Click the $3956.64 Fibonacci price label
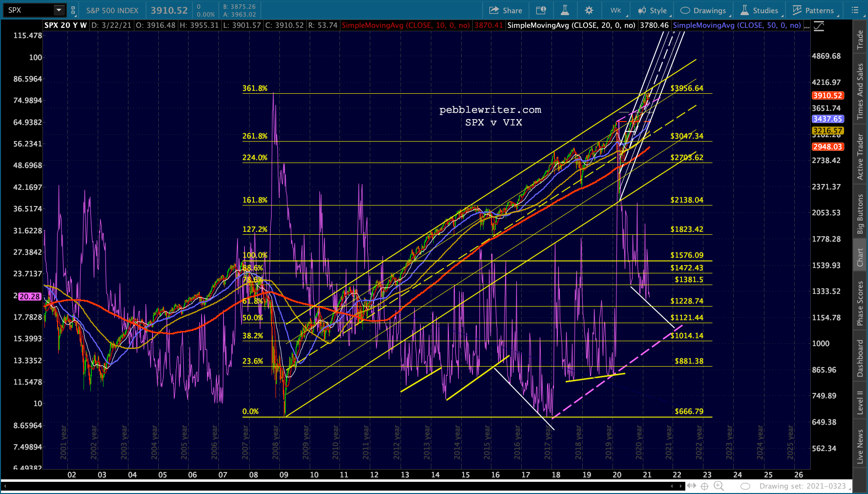868x494 pixels. click(x=687, y=88)
